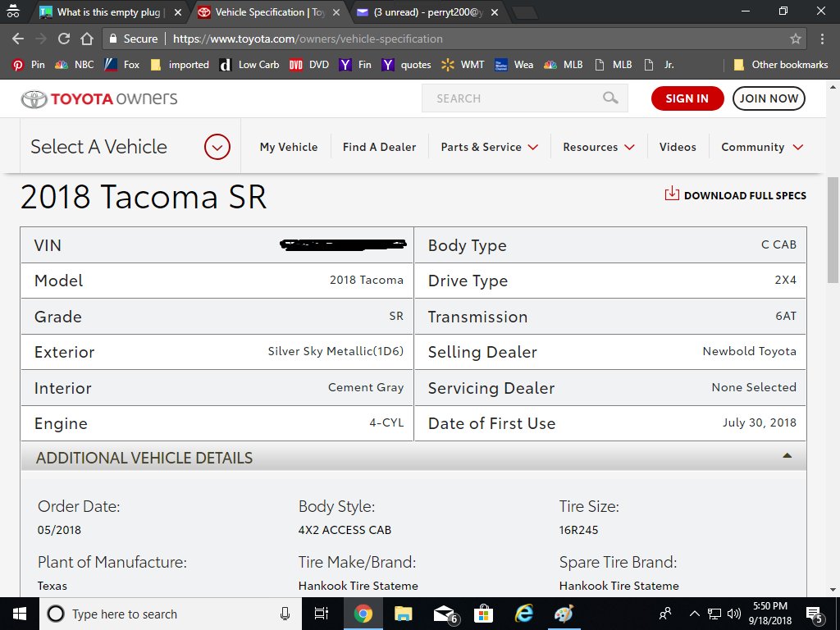Expand the Parts & Service menu
Viewport: 840px width, 630px height.
[490, 147]
